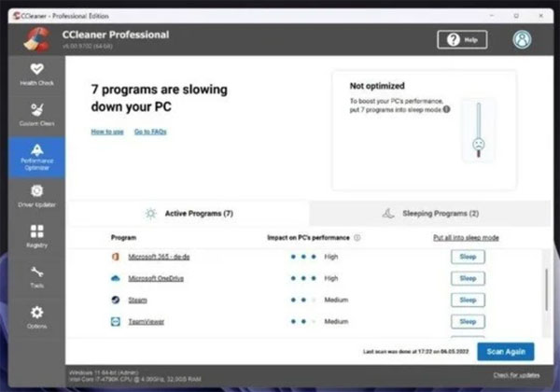
Task: Open Registry section
Action: [x=36, y=236]
